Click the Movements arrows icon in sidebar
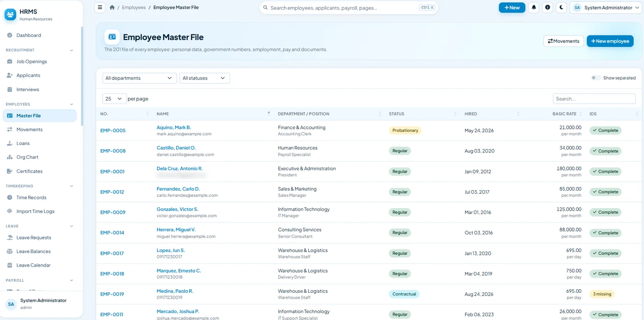 (10, 129)
